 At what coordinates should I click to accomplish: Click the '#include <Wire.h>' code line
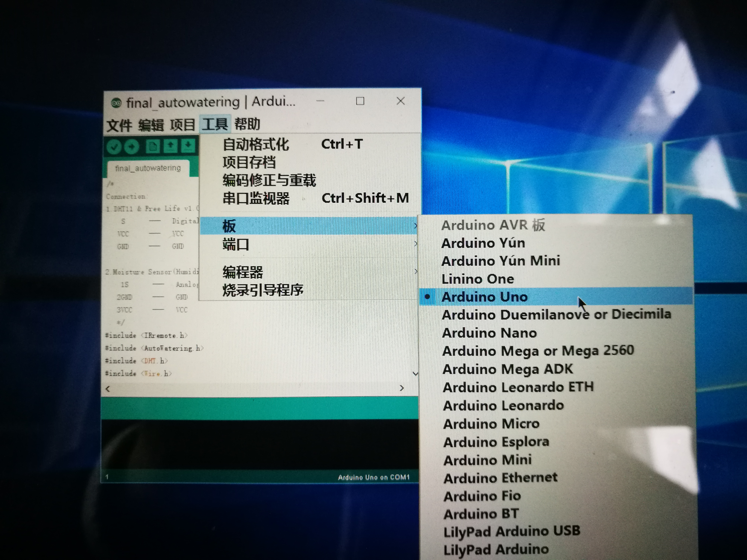point(138,373)
